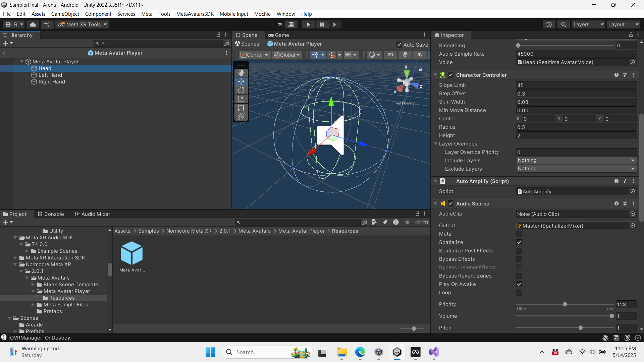Open the Center pivot dropdown

(254, 55)
